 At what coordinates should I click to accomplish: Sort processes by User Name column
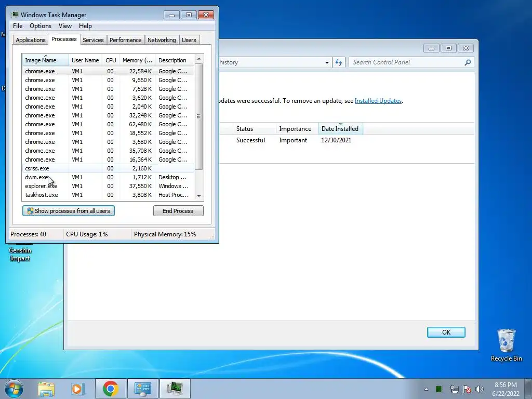click(86, 60)
